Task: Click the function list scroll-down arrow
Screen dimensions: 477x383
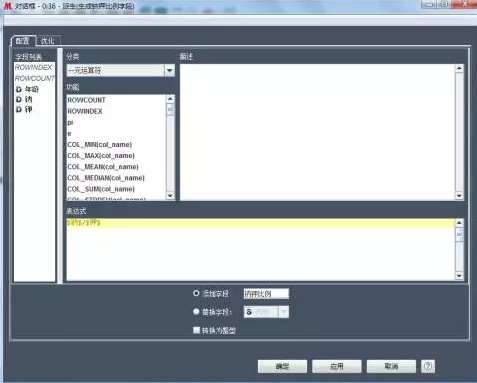Action: point(170,196)
